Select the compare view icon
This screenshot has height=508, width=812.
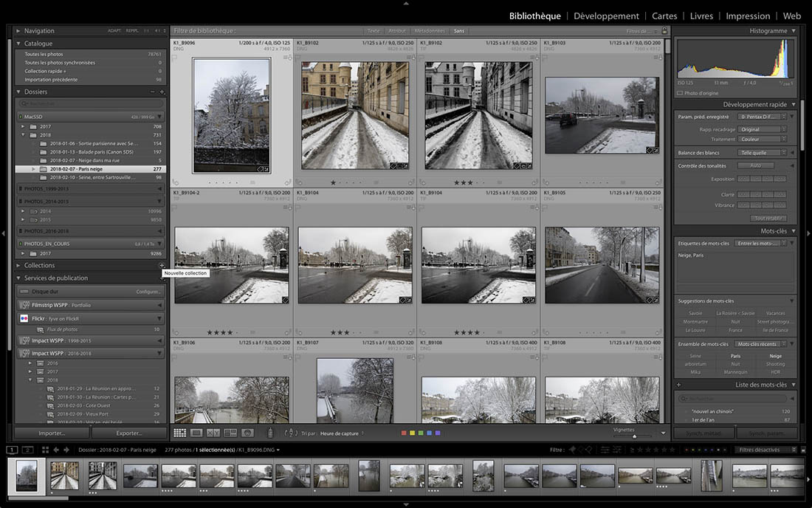point(213,433)
